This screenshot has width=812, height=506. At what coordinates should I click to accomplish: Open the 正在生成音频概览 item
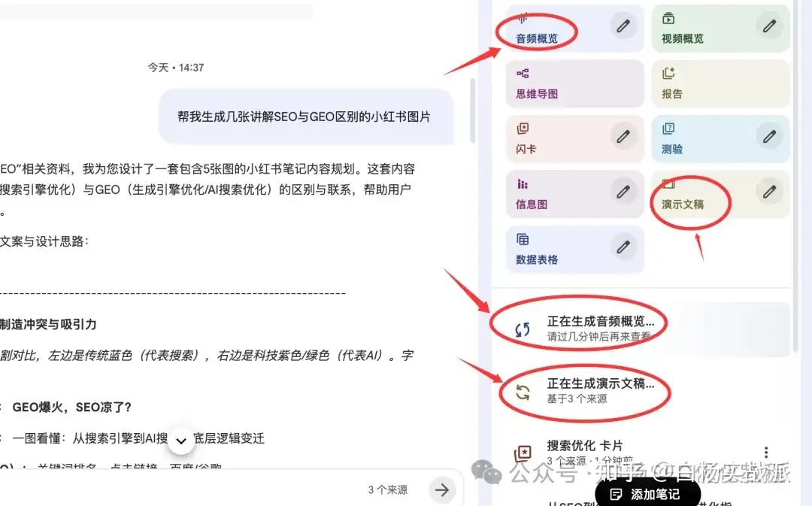(641, 329)
